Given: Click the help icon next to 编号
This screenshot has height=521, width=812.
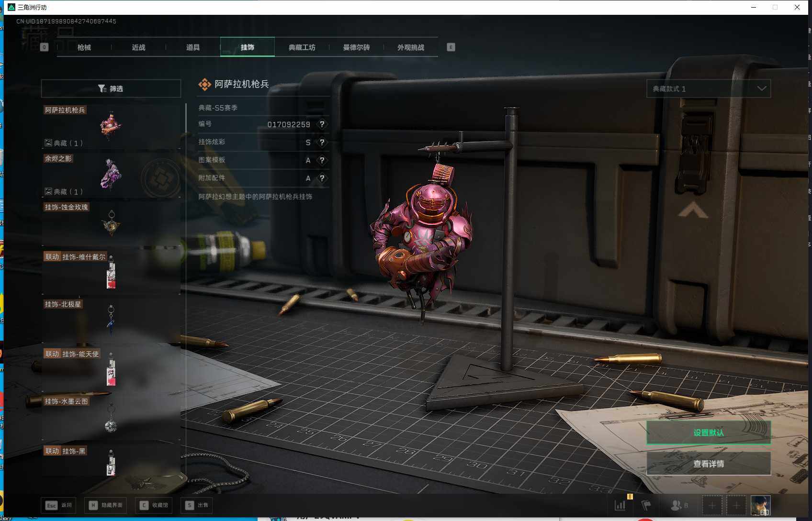Looking at the screenshot, I should tap(322, 124).
